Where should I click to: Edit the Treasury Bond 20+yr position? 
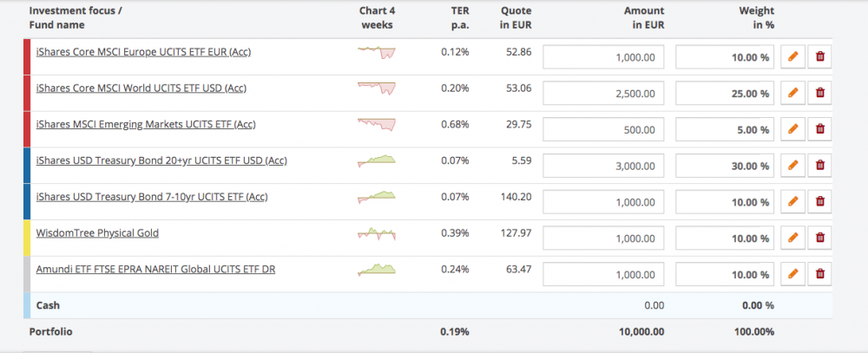[x=792, y=166]
